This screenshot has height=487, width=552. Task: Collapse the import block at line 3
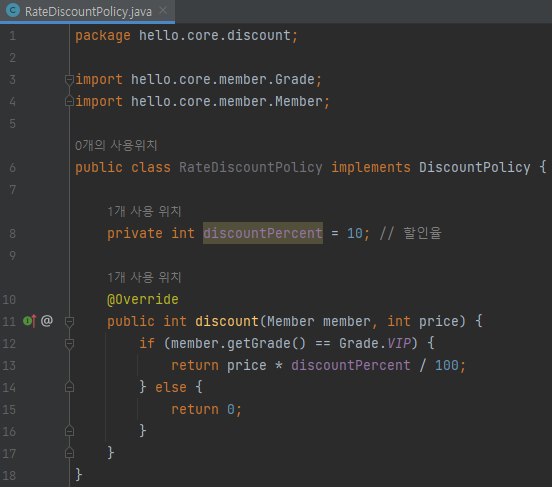[69, 80]
